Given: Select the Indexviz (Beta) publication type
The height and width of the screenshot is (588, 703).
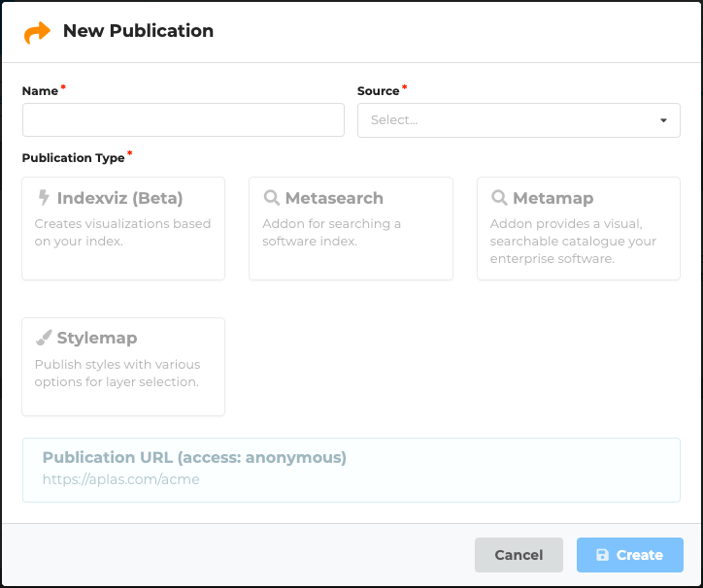Looking at the screenshot, I should (123, 229).
